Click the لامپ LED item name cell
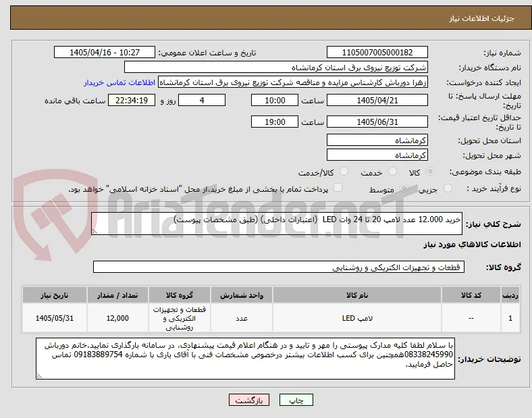Screen dimensions: 532x418 click(x=357, y=318)
